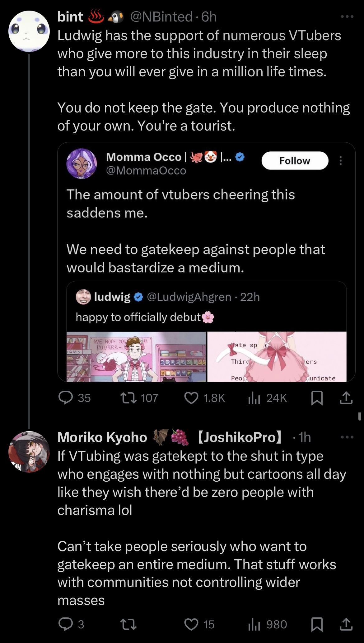Reply to Moriko Kyoho's tweet
This screenshot has width=364, height=643.
[x=66, y=624]
